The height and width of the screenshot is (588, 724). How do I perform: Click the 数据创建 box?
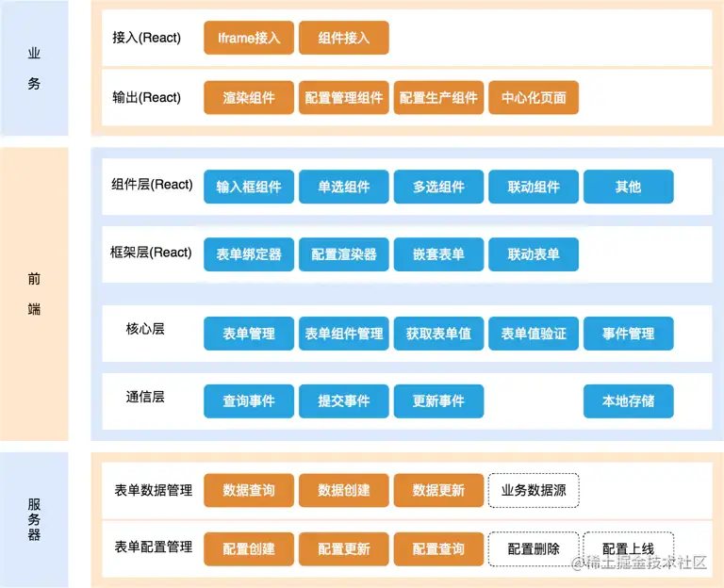click(x=344, y=490)
